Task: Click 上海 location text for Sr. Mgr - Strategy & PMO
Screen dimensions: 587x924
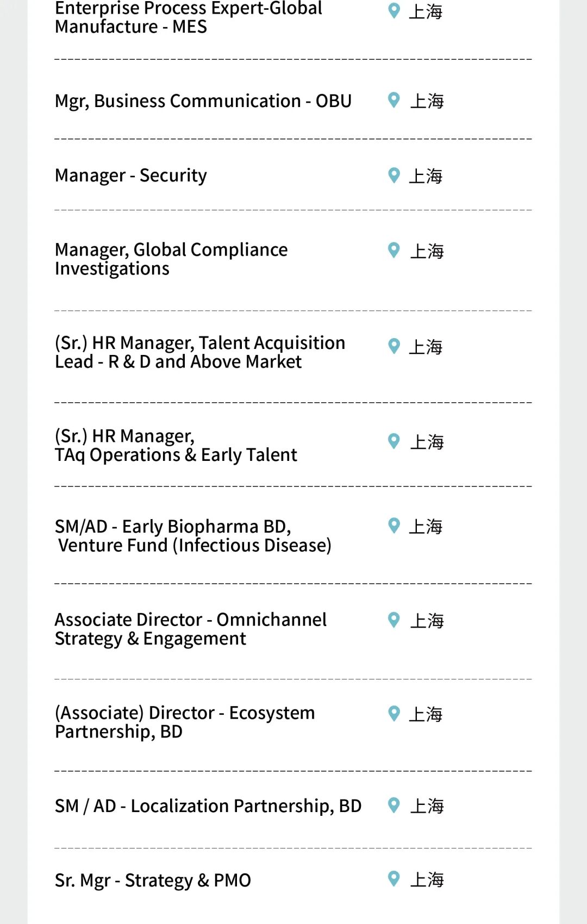Action: point(427,879)
